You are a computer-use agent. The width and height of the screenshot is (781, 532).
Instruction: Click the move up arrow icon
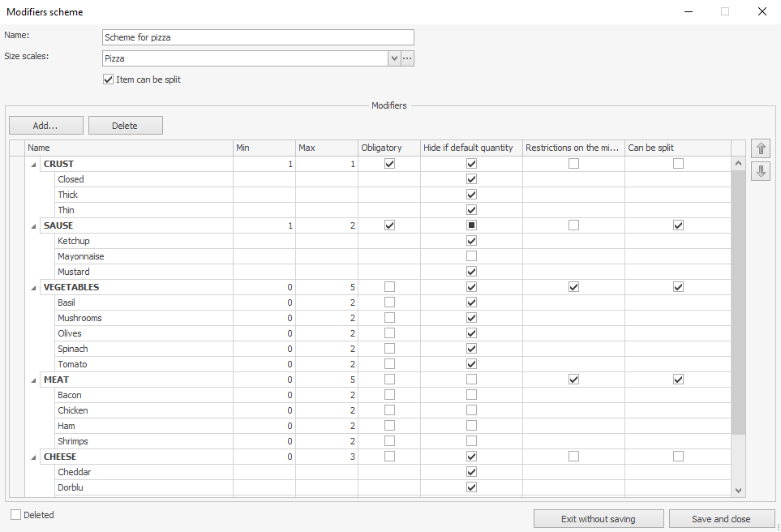tap(761, 148)
